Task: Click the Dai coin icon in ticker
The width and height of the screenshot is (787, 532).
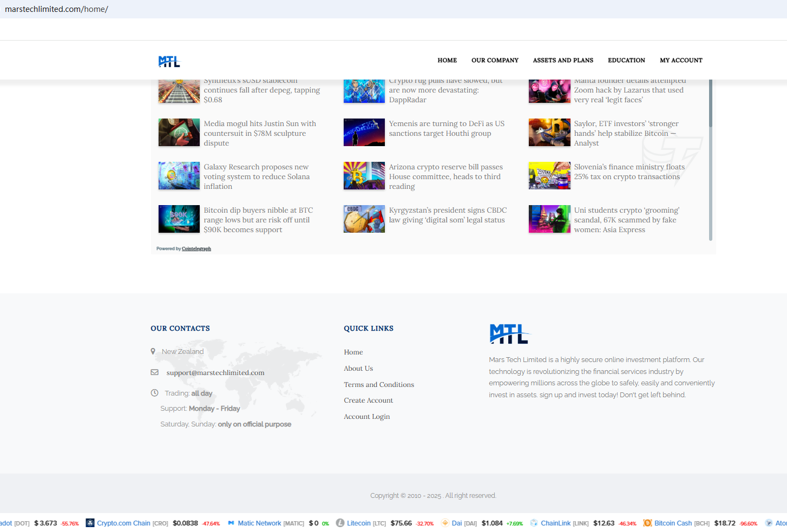Action: pos(445,523)
